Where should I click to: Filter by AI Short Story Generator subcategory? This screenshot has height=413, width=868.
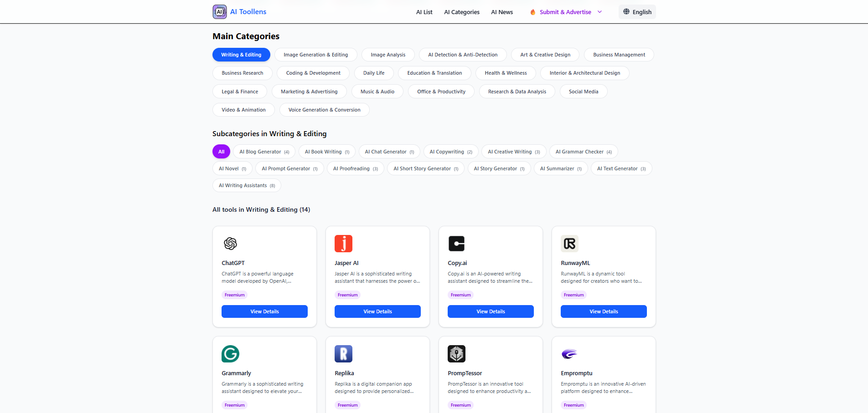click(426, 168)
